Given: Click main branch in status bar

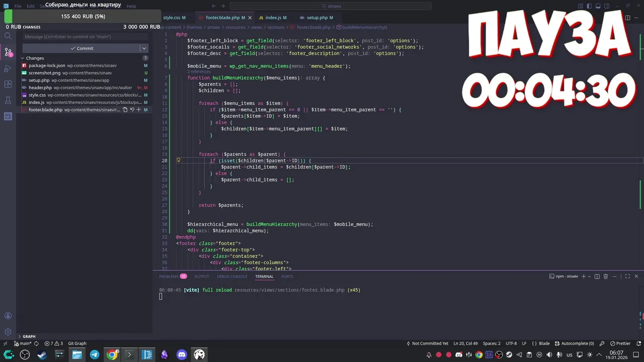Looking at the screenshot, I should (x=23, y=343).
